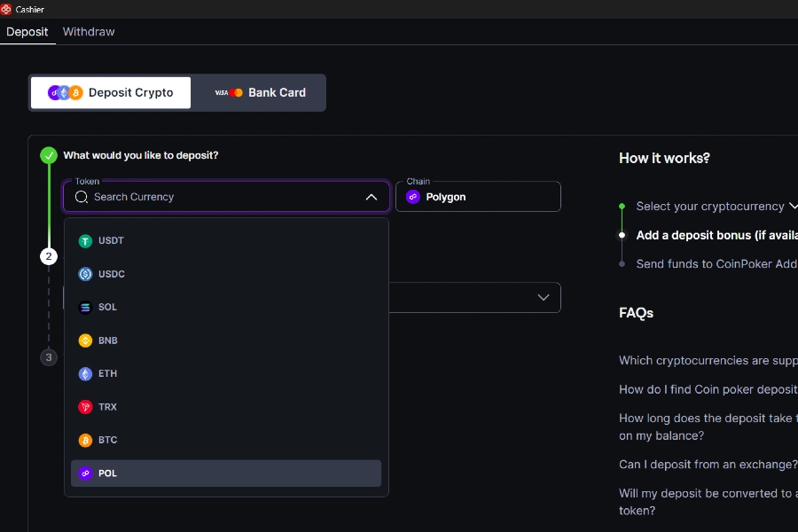This screenshot has width=798, height=532.
Task: Open FAQ about depositing from an exchange
Action: (x=708, y=465)
